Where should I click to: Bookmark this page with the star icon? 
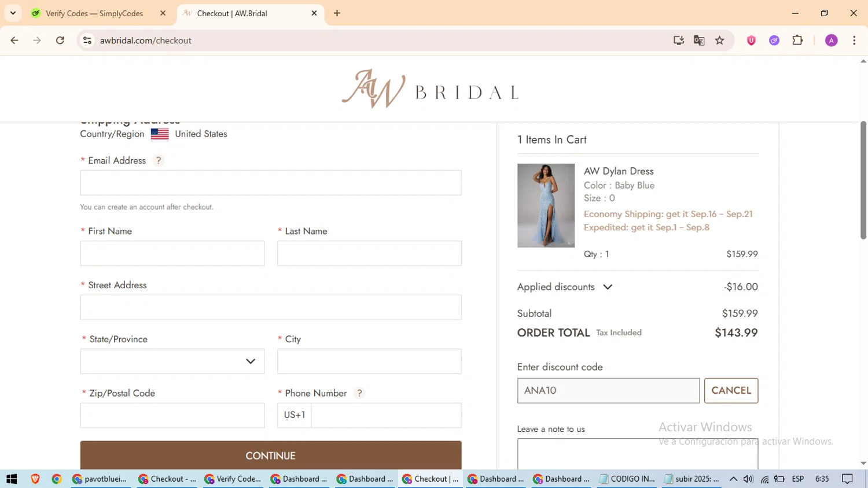click(720, 41)
